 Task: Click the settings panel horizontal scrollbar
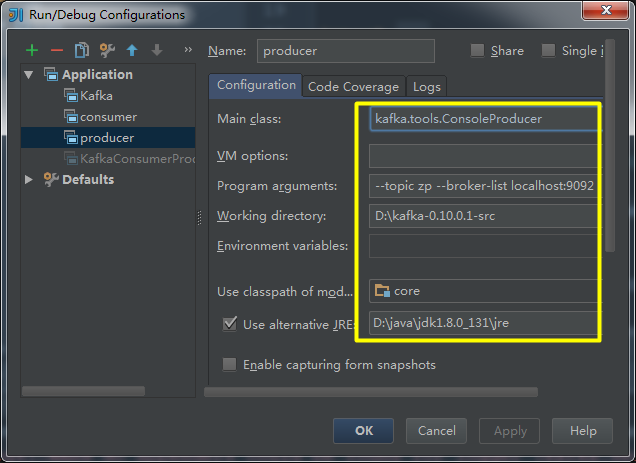(x=371, y=392)
